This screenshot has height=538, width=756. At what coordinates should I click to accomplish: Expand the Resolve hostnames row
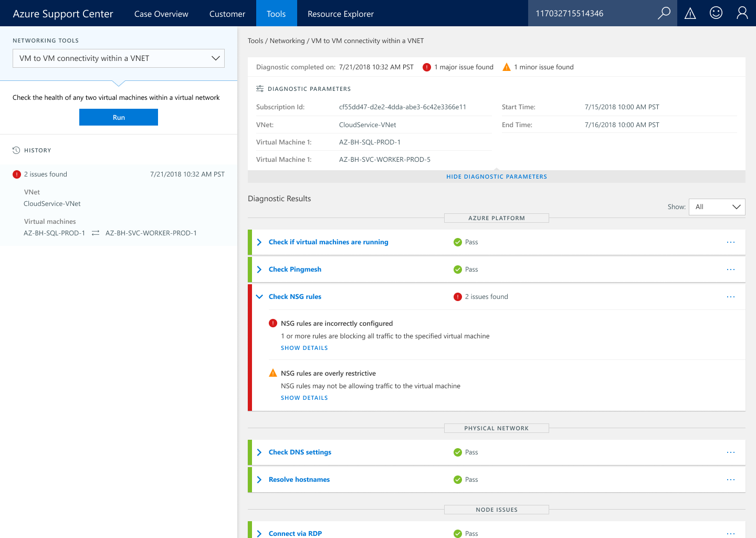259,480
